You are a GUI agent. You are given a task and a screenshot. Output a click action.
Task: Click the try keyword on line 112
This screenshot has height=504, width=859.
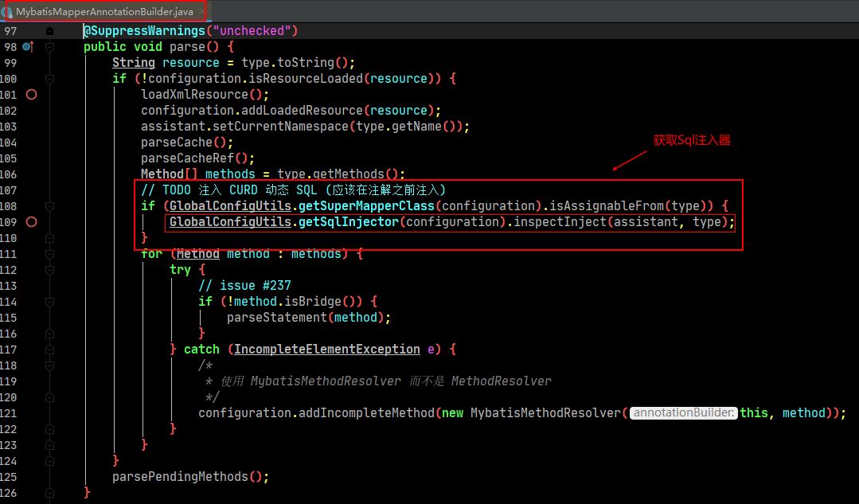point(180,270)
